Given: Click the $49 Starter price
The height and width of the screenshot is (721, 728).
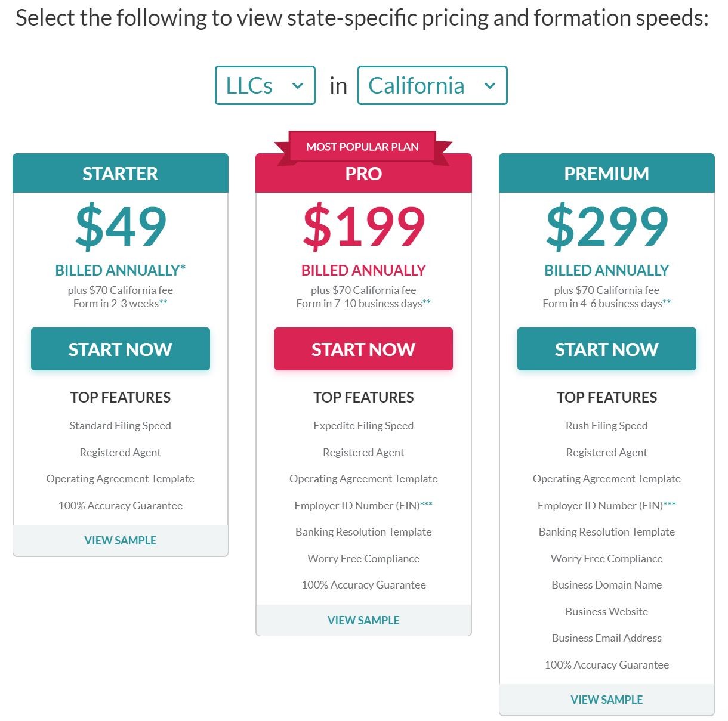Looking at the screenshot, I should 121,227.
